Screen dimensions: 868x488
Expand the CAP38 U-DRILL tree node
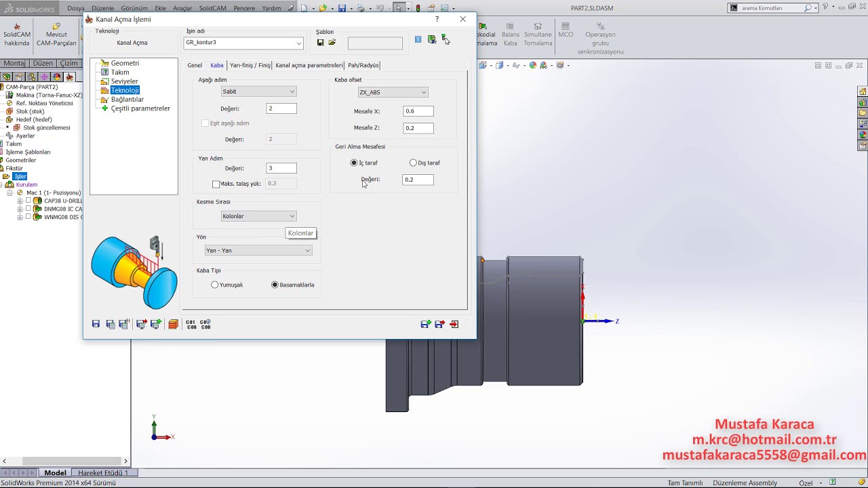point(20,201)
